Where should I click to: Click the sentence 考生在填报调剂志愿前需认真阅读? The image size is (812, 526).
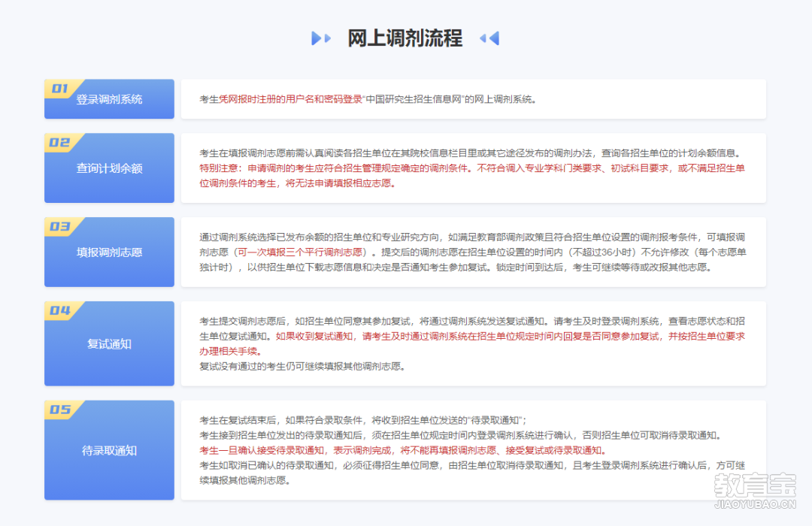click(x=471, y=153)
